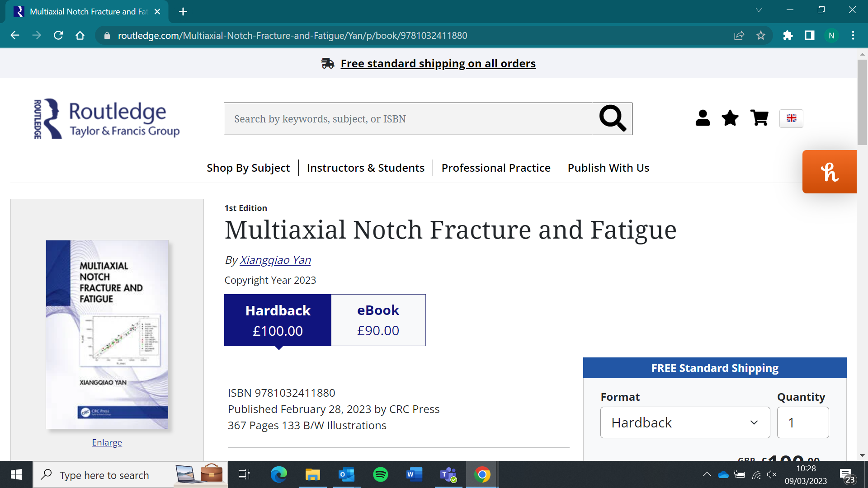Open the Publish With Us menu
This screenshot has height=488, width=868.
608,167
